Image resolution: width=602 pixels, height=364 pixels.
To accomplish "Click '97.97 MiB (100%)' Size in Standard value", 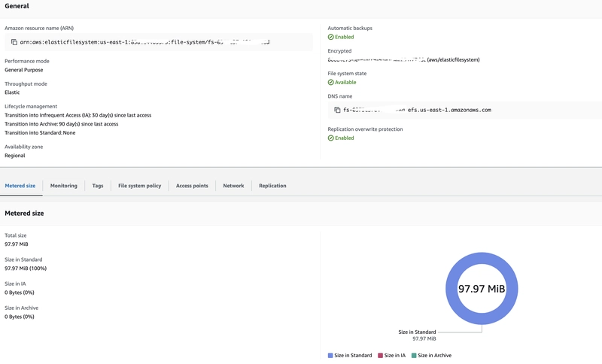I will coord(26,268).
